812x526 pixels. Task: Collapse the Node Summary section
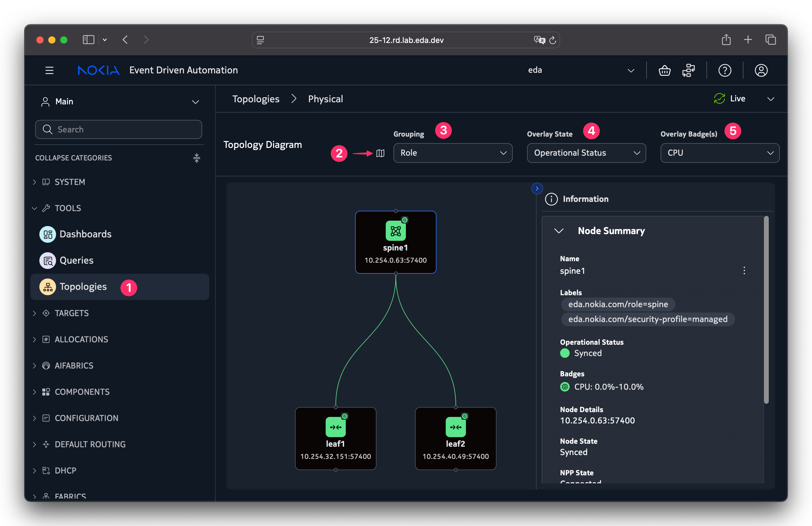click(559, 231)
